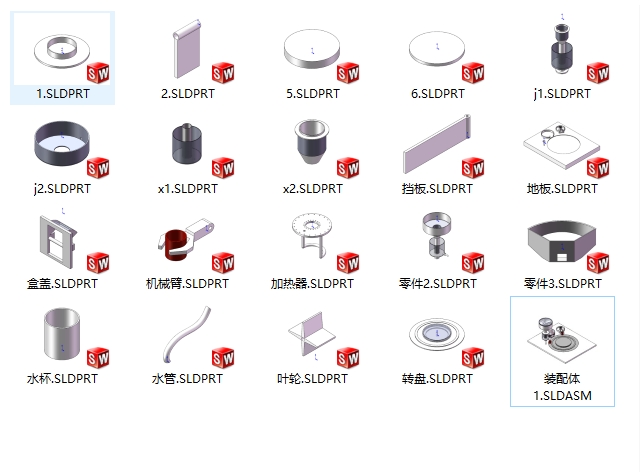Click the 机械臂.SLDPRT robot arm file
The image size is (642, 472).
pos(188,248)
